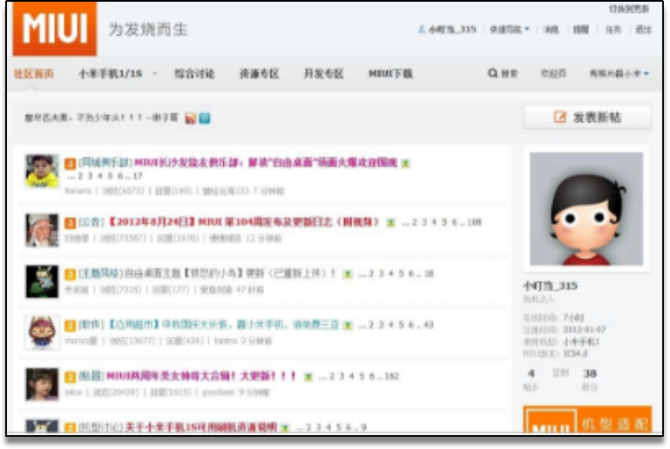Click avatar of the 贴图 thread author
The height and width of the screenshot is (449, 670).
[x=41, y=385]
